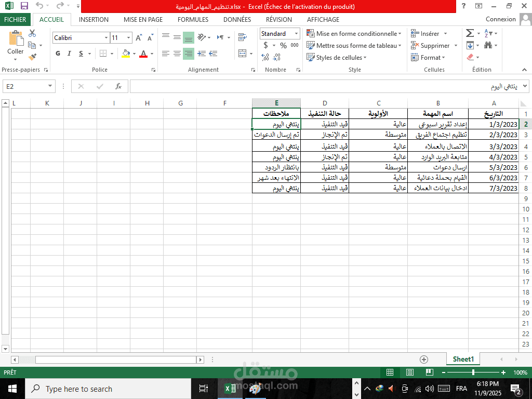Undo the last action
This screenshot has width=532, height=399.
coord(39,6)
